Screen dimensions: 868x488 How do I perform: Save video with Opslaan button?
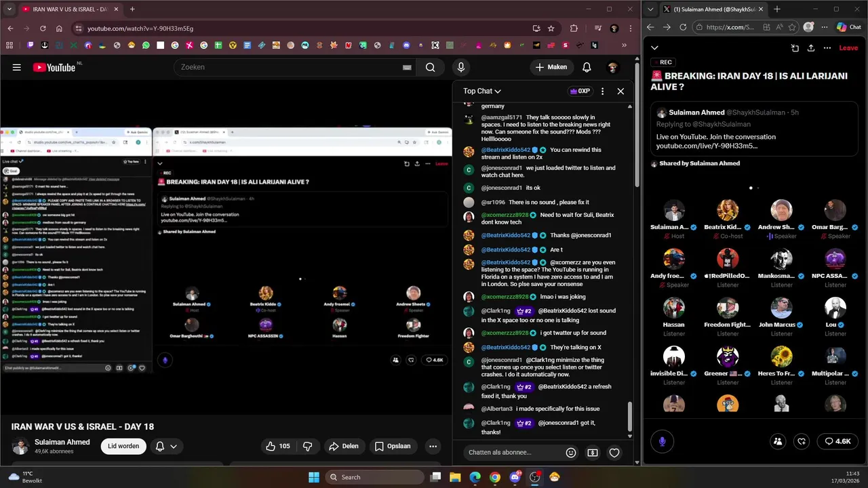tap(393, 446)
